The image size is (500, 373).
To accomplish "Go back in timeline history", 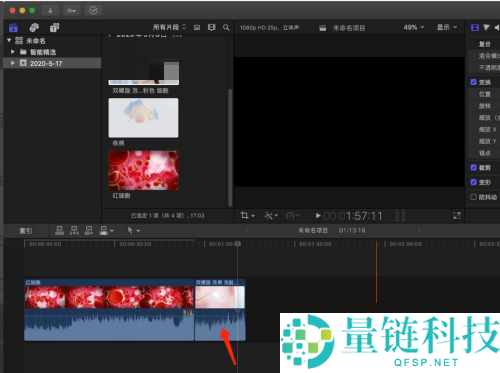I will pos(247,230).
